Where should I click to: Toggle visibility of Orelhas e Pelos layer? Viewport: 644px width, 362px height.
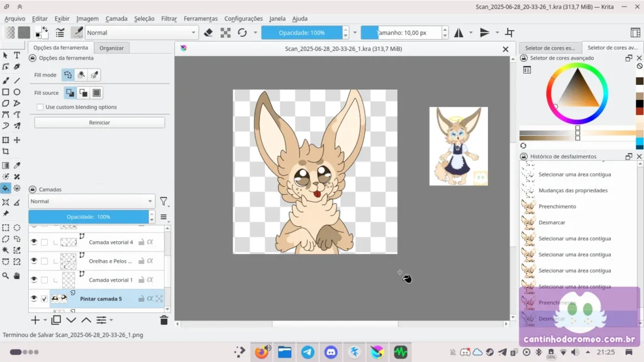coord(34,261)
